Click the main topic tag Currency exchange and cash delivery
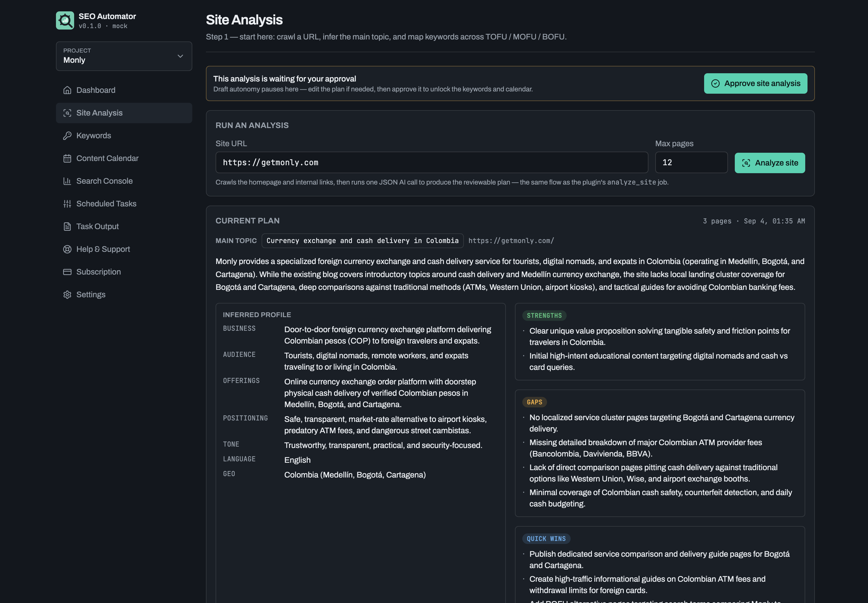This screenshot has height=603, width=868. tap(362, 241)
